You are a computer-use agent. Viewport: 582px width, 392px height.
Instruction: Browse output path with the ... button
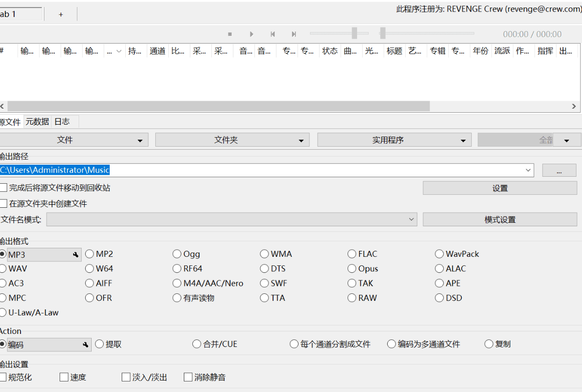click(x=559, y=171)
